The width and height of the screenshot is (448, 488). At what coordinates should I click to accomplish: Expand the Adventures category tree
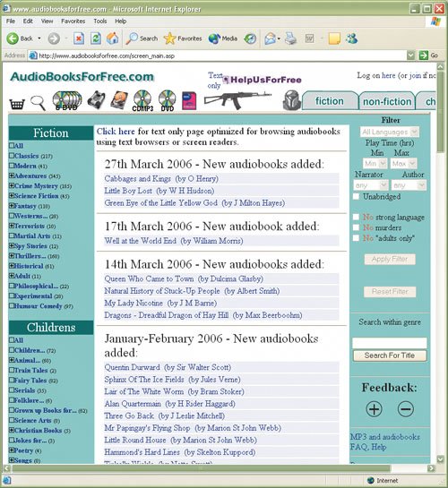point(12,176)
